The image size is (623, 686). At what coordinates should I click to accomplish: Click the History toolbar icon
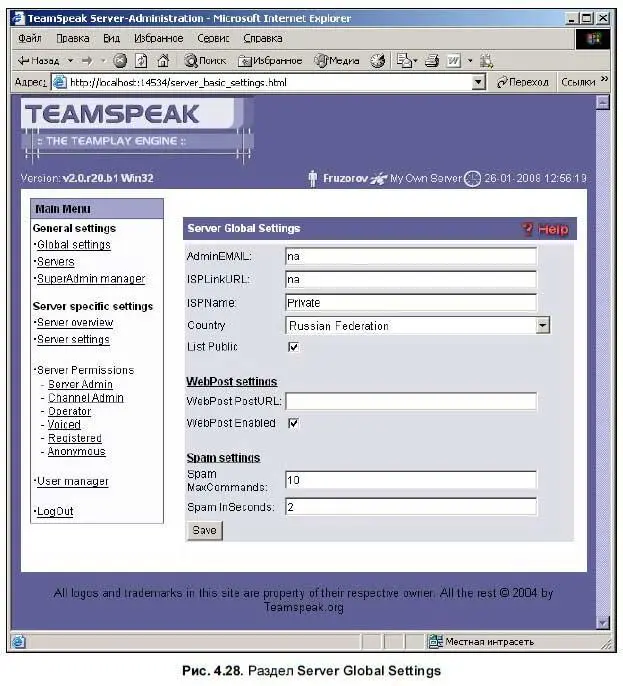[x=378, y=60]
